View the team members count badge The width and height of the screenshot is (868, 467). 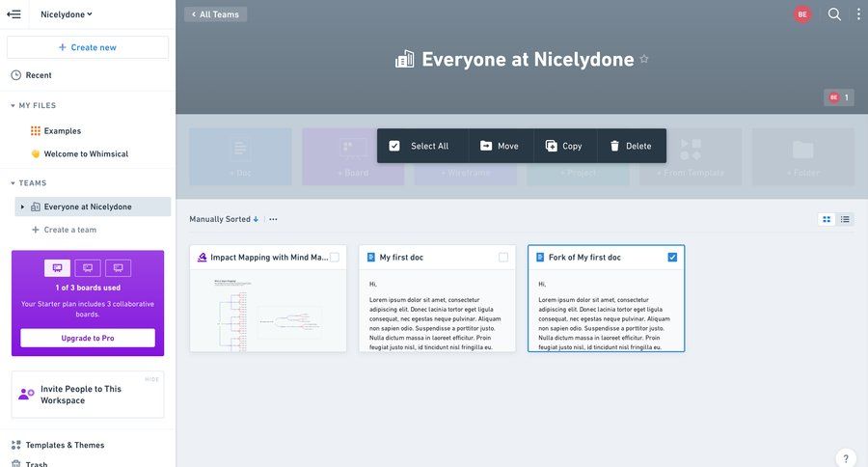coord(839,97)
